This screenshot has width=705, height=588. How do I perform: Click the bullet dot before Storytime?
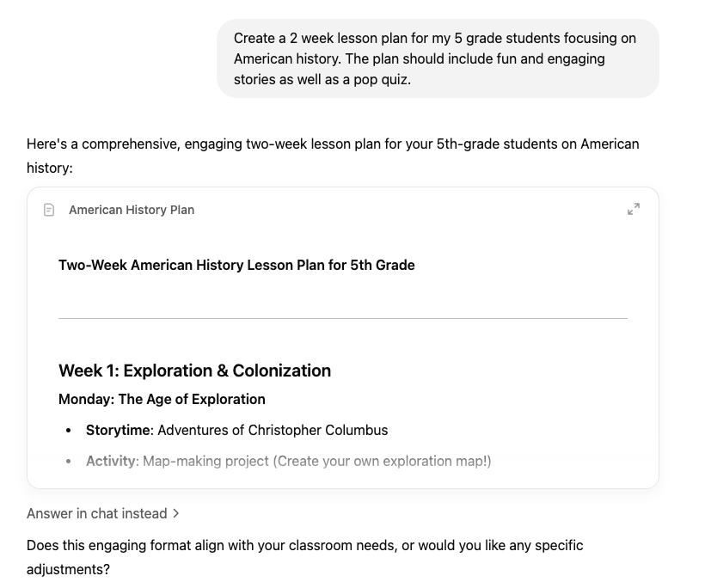point(68,431)
